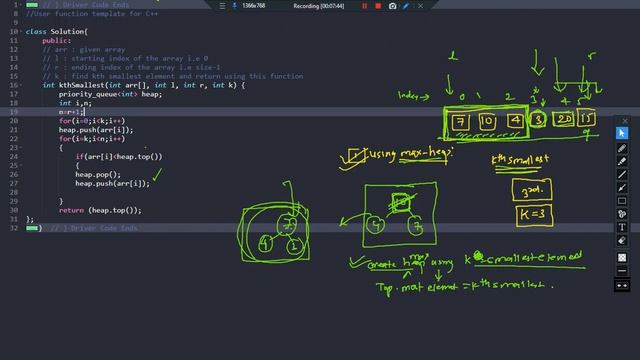This screenshot has width=640, height=360.
Task: Place cursor on 'class Solution{' line
Action: tap(56, 31)
